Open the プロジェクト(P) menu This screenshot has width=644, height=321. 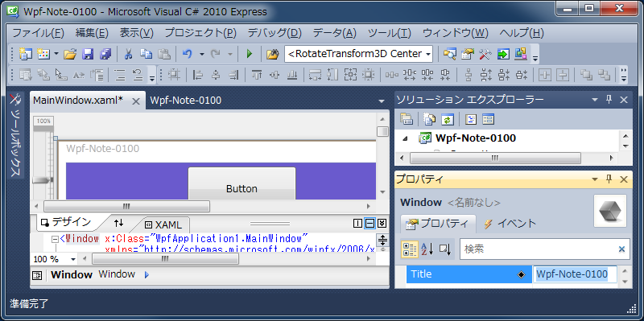pos(200,33)
